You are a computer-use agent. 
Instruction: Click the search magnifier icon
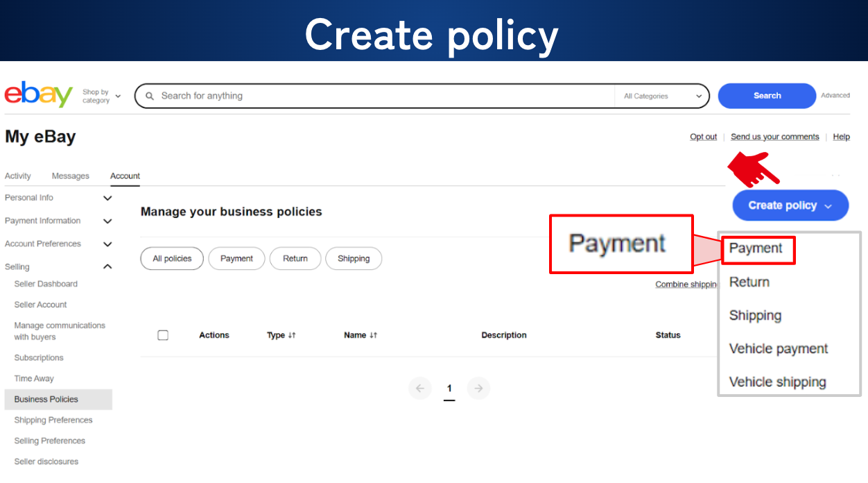pyautogui.click(x=150, y=96)
